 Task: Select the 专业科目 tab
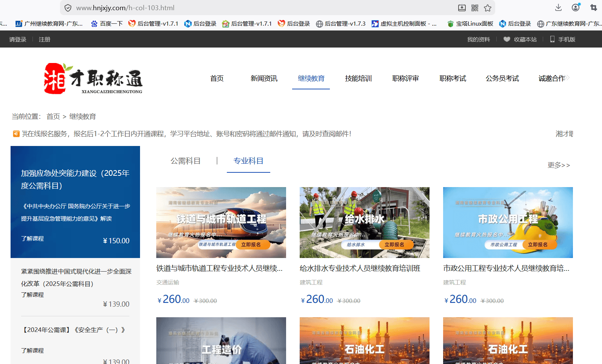(248, 161)
